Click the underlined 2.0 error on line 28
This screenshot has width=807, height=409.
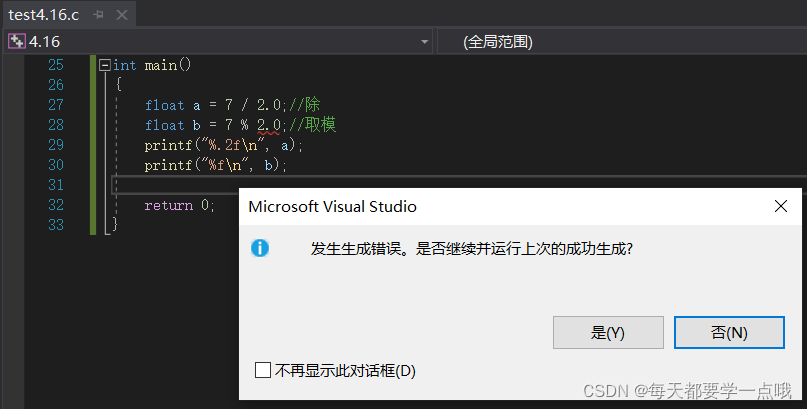coord(269,125)
